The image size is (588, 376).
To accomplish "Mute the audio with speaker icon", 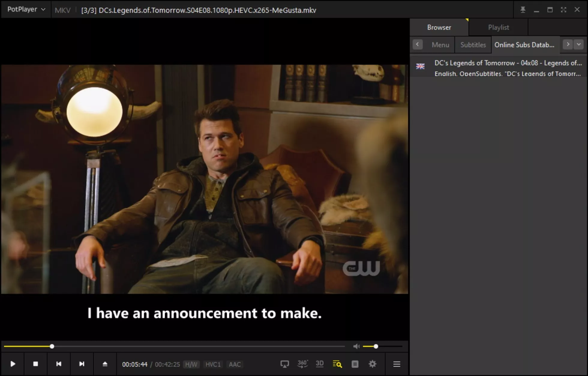I will click(356, 347).
